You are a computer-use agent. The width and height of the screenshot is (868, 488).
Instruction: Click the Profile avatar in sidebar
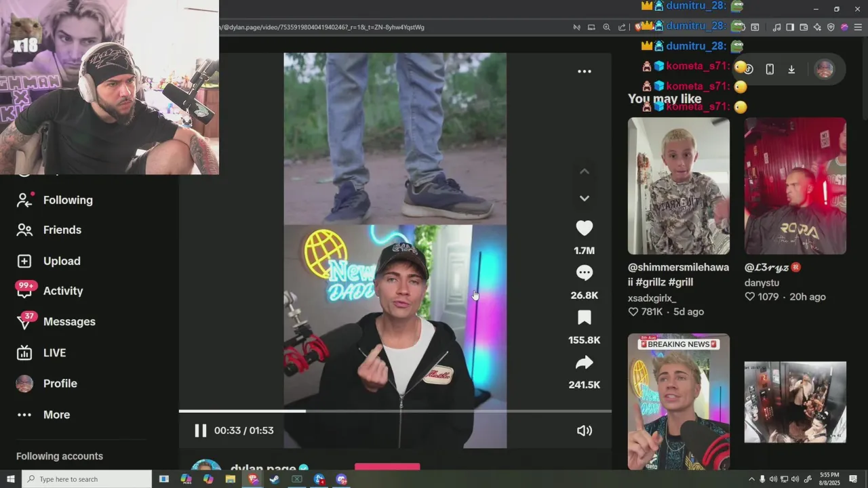click(24, 384)
